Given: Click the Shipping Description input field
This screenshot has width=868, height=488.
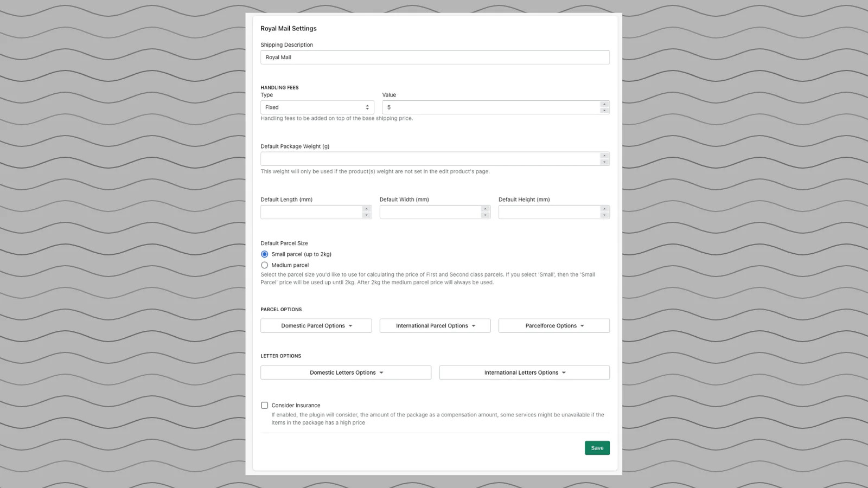Looking at the screenshot, I should [435, 57].
